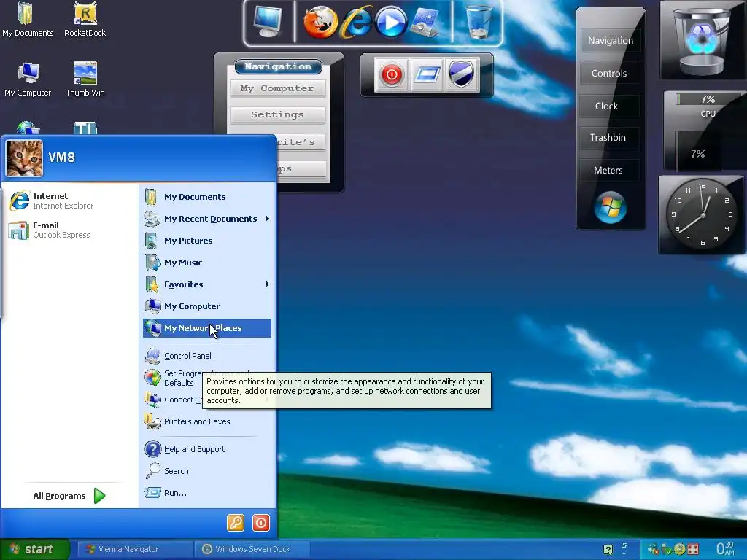Open the My Computer desktop icon
This screenshot has width=747, height=560.
tap(28, 79)
